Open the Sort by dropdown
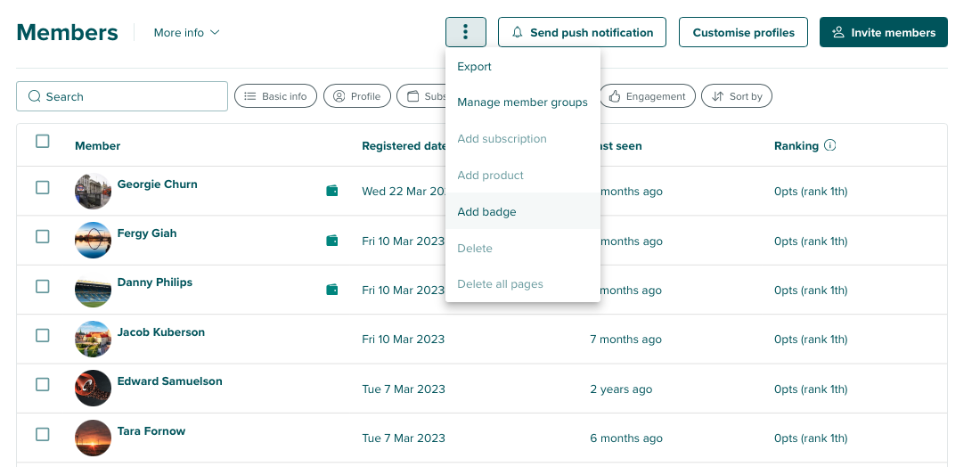The image size is (980, 467). (x=737, y=96)
